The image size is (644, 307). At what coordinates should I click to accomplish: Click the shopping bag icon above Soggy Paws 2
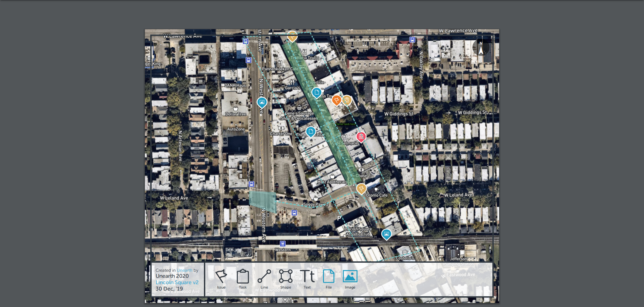click(x=316, y=199)
